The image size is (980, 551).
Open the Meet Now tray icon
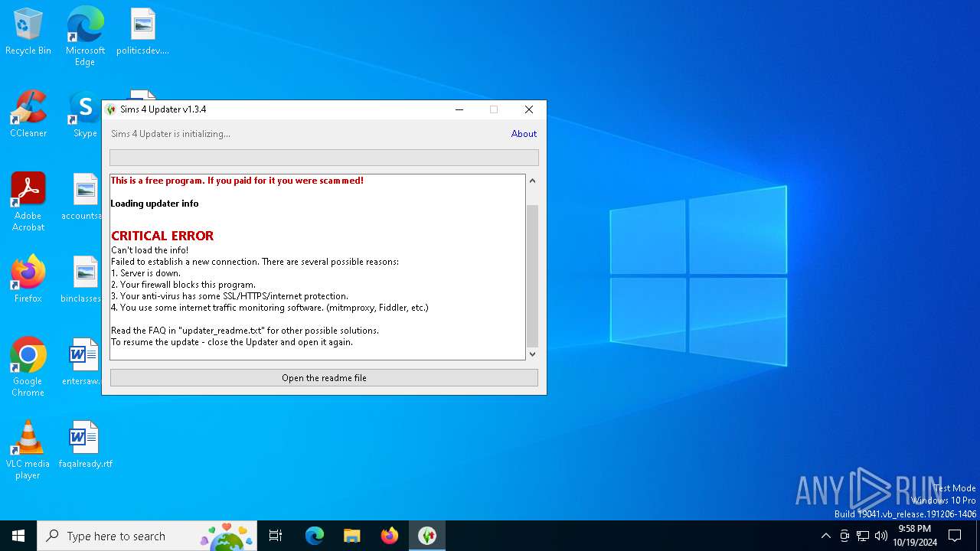coord(844,536)
